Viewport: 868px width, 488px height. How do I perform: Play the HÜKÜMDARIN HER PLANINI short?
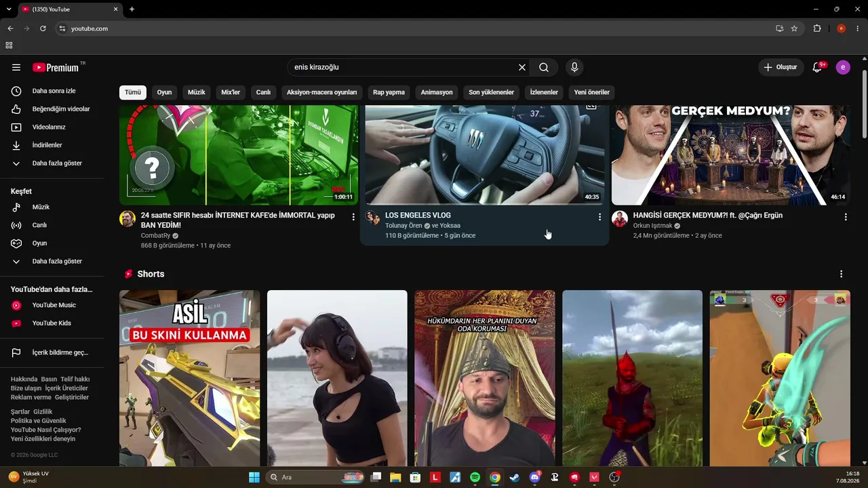pos(485,378)
